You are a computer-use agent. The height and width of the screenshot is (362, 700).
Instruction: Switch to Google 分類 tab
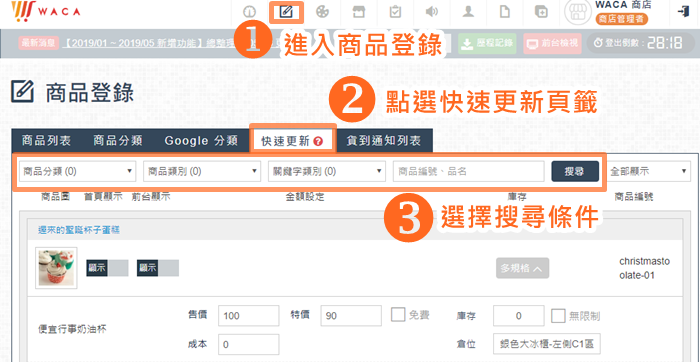coord(201,141)
